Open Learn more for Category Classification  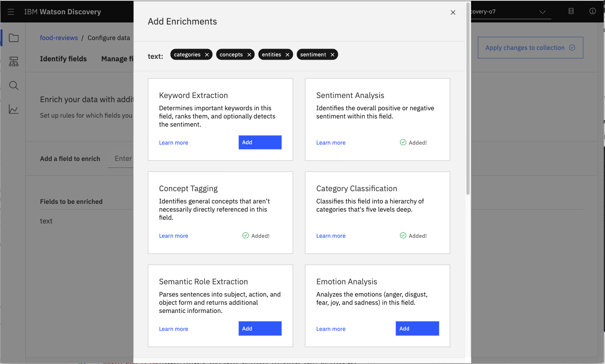(x=331, y=236)
